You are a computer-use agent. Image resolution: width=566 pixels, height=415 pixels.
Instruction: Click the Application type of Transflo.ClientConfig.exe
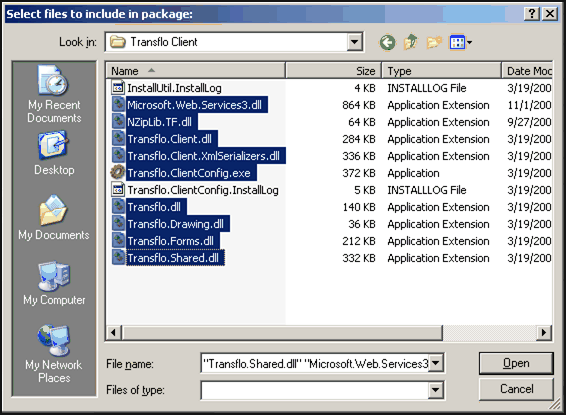[413, 174]
